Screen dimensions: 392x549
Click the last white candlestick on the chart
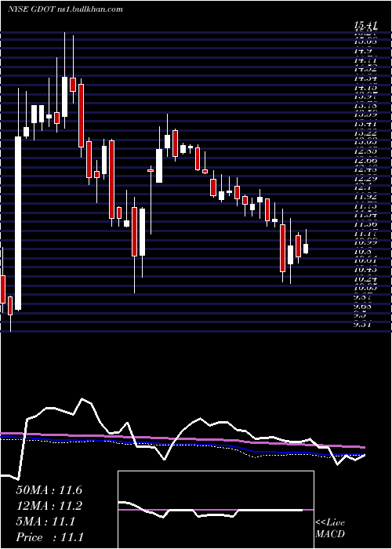(x=306, y=249)
